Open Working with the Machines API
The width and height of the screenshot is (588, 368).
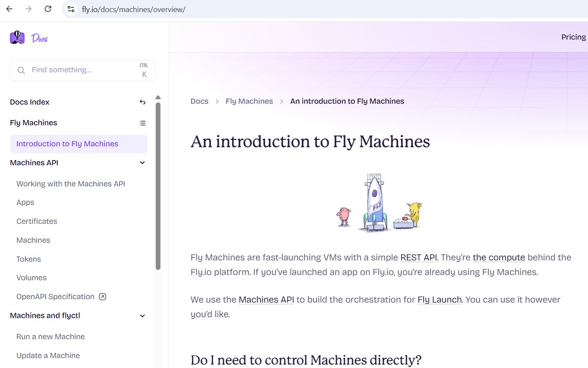coord(71,184)
